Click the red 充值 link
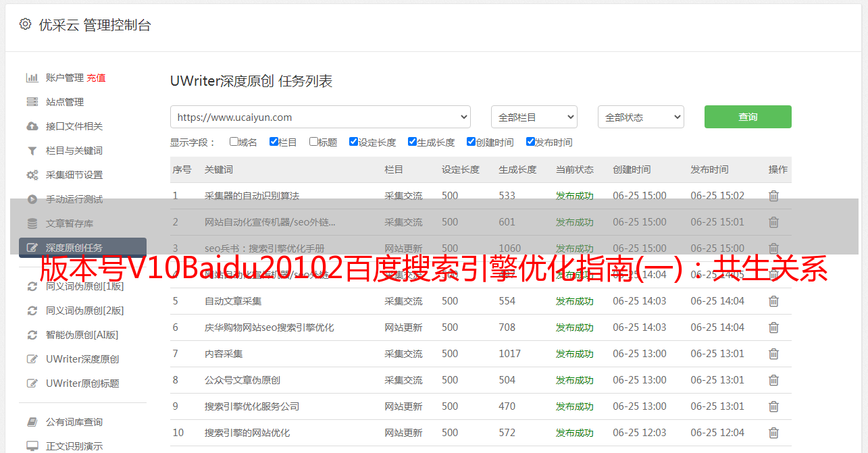868x453 pixels. click(x=96, y=78)
